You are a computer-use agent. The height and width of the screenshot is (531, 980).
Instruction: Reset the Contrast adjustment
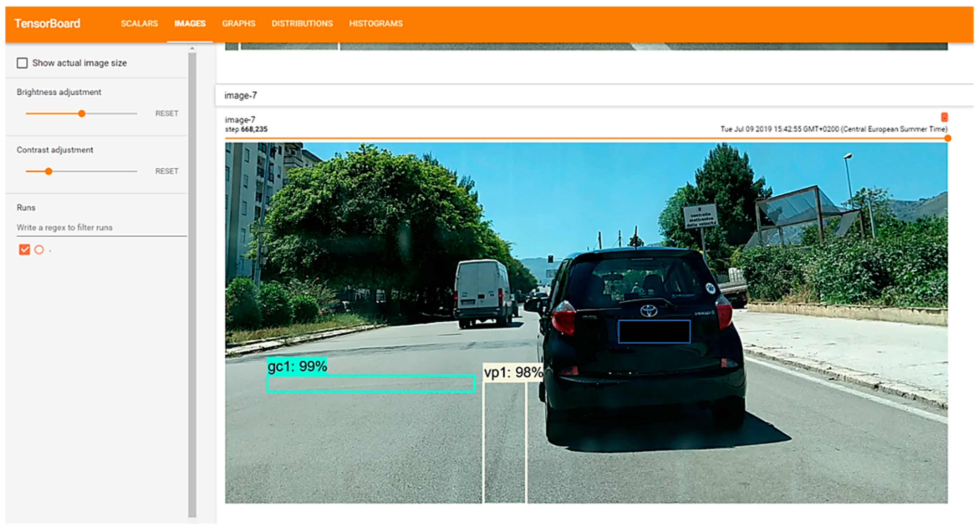click(x=167, y=171)
